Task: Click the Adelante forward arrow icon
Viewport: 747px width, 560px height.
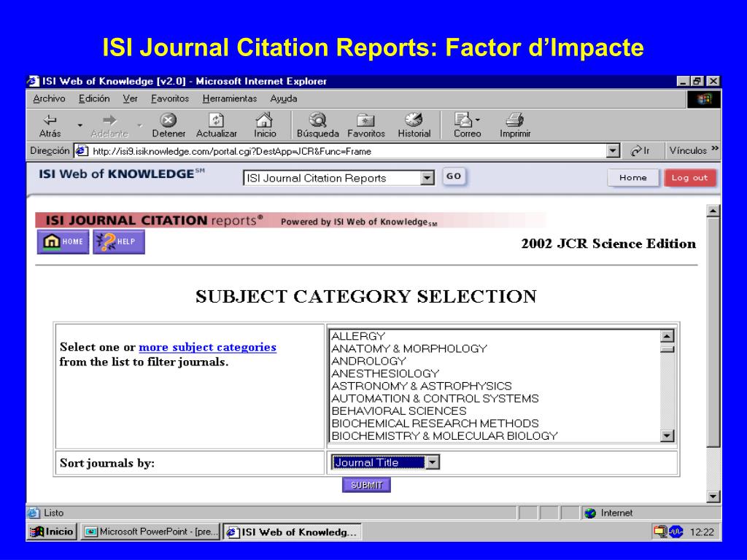Action: click(x=109, y=120)
